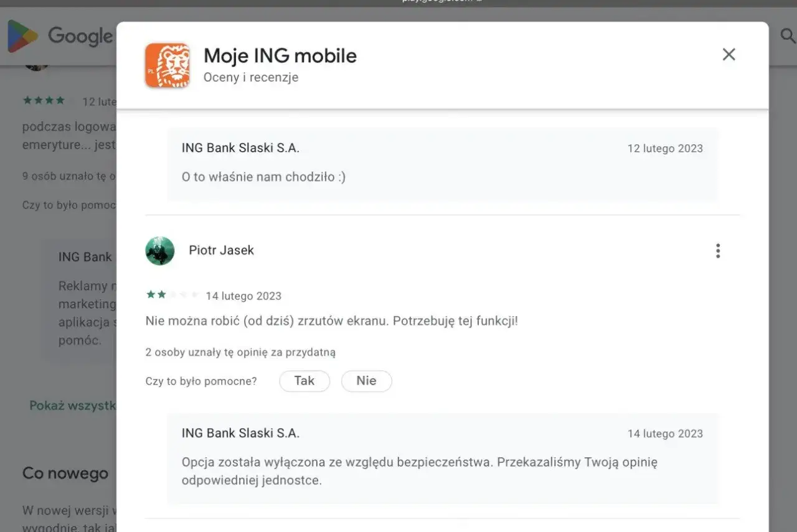Click the '2 osoby uznały' helpful count text
Viewport: 797px width, 532px height.
tap(240, 352)
